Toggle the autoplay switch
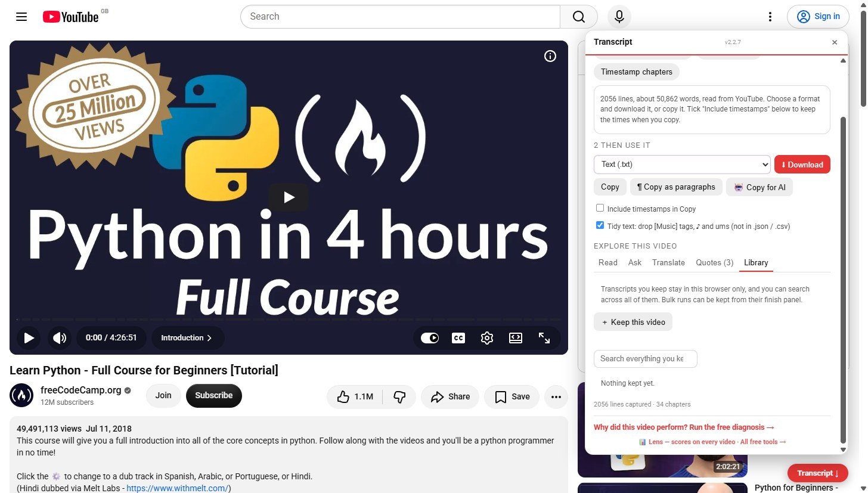The height and width of the screenshot is (493, 868). pyautogui.click(x=430, y=338)
